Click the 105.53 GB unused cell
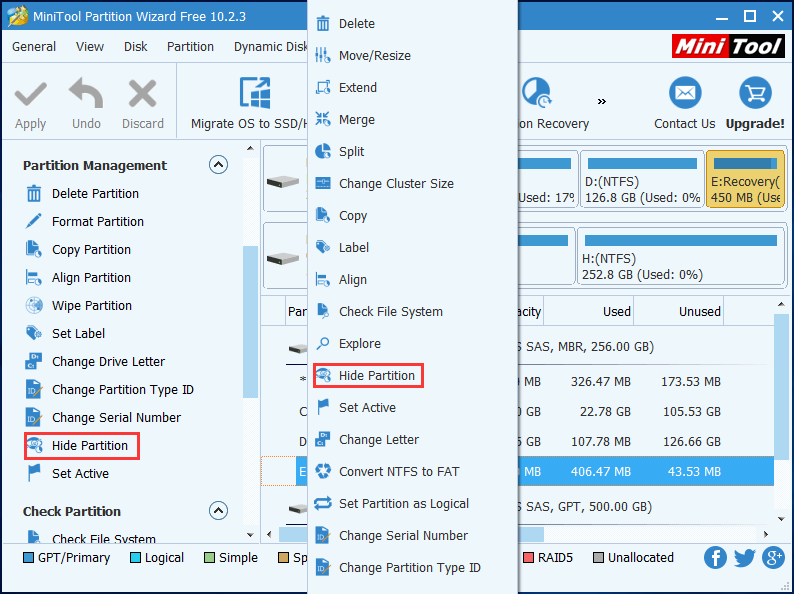 (692, 412)
